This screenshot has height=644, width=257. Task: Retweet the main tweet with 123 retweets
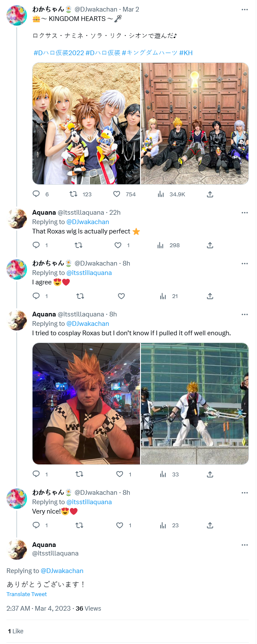point(73,194)
